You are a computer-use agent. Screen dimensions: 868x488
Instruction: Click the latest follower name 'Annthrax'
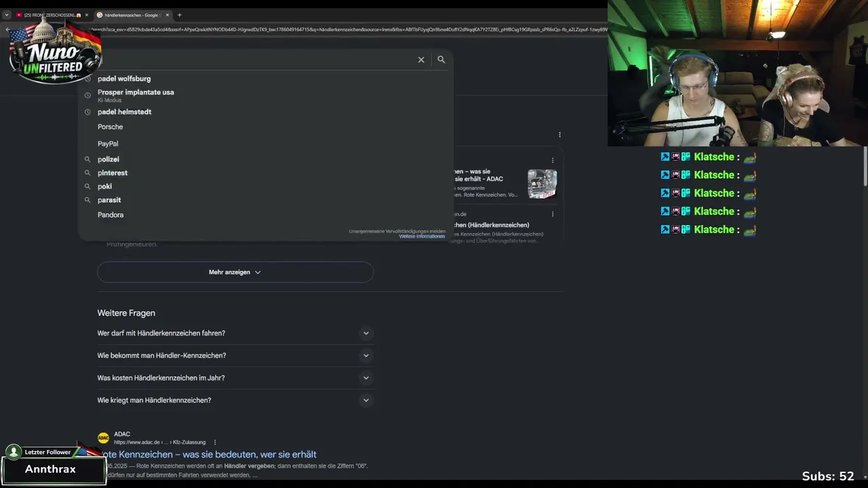coord(51,469)
